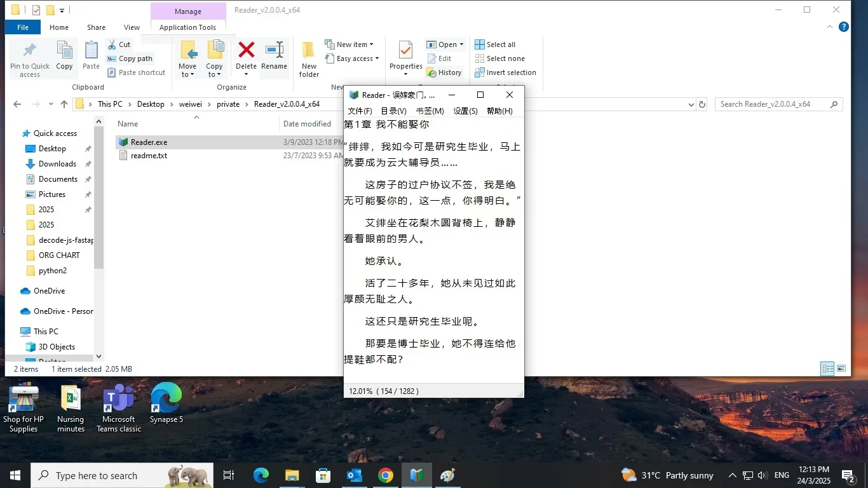Viewport: 868px width, 488px height.
Task: Click the History button
Action: 444,72
